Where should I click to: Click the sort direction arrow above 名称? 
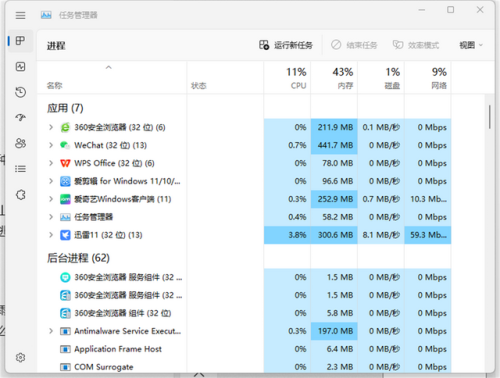109,68
